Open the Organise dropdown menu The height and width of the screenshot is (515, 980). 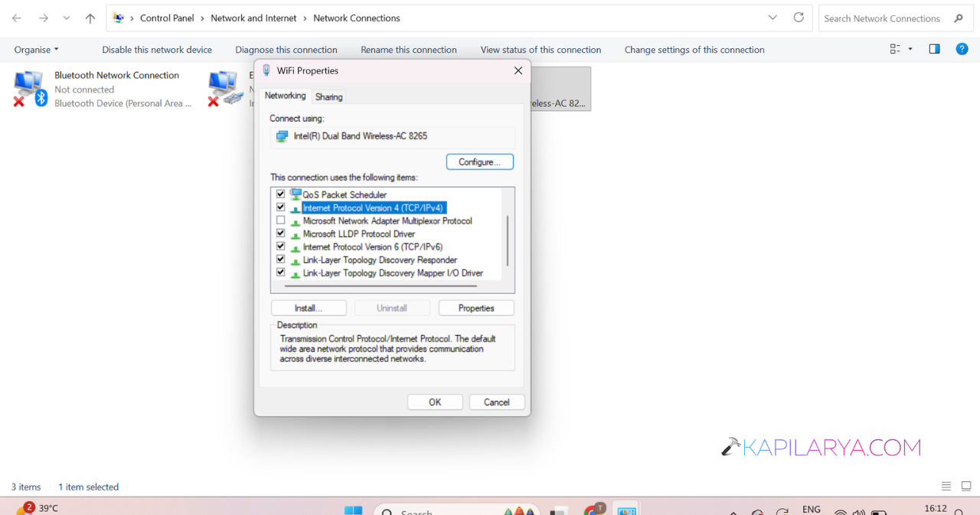(x=36, y=50)
